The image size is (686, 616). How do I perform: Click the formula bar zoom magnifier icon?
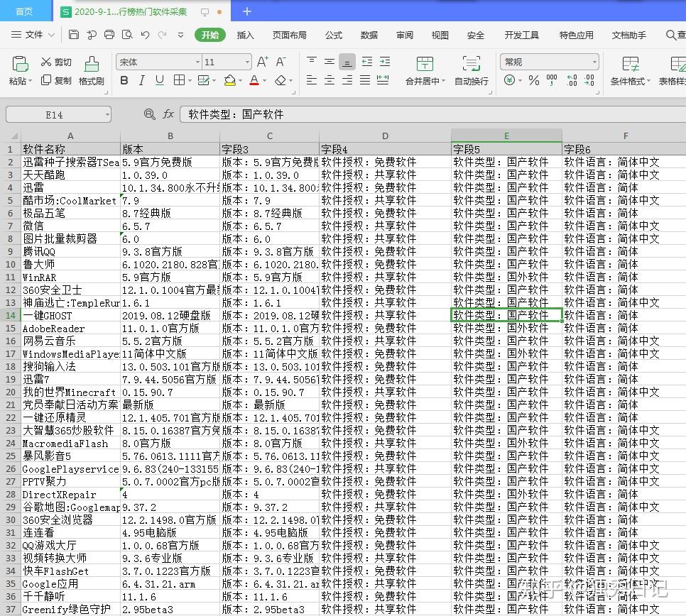coord(150,114)
